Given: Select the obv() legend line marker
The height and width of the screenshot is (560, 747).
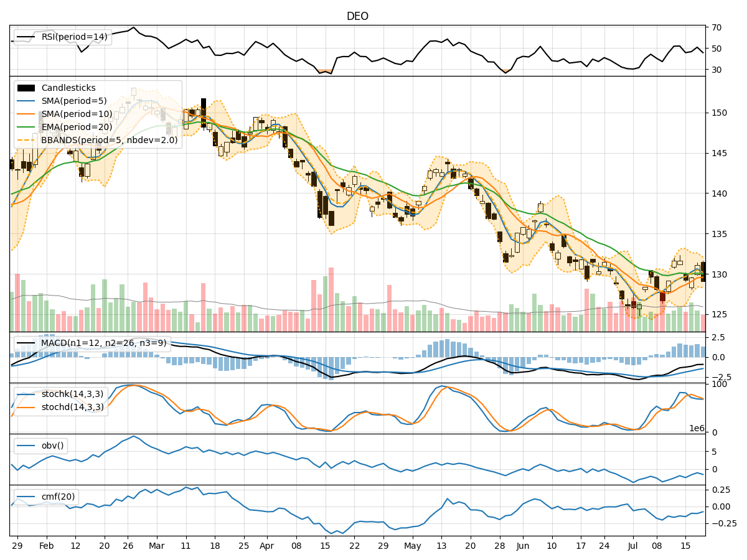Looking at the screenshot, I should pos(27,444).
